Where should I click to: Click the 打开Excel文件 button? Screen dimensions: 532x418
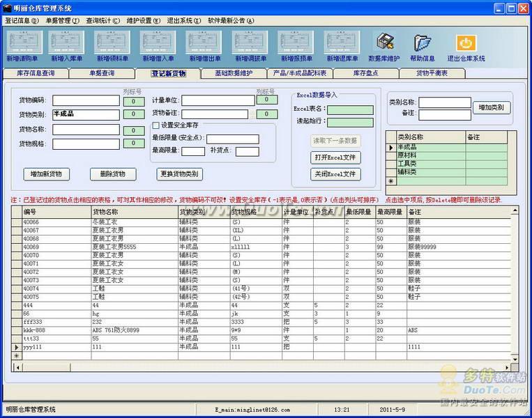click(x=335, y=157)
